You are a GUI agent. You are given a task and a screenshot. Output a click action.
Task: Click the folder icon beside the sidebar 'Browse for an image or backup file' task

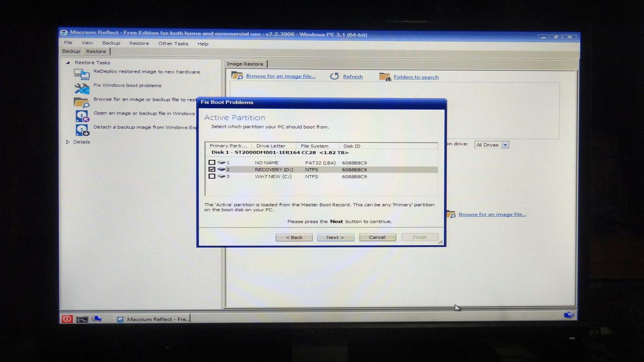(x=82, y=102)
